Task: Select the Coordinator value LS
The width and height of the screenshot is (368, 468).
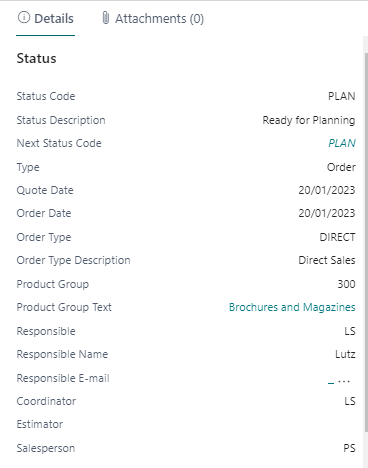Action: coord(350,401)
